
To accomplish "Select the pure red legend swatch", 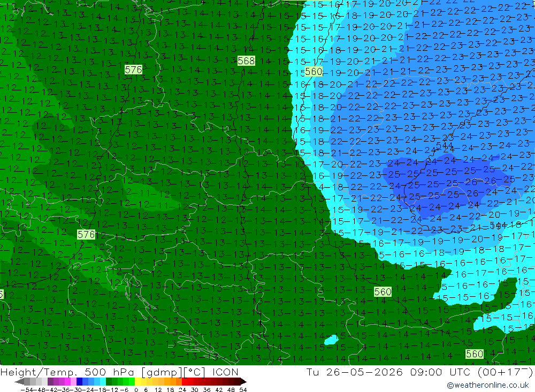I will tap(185, 382).
